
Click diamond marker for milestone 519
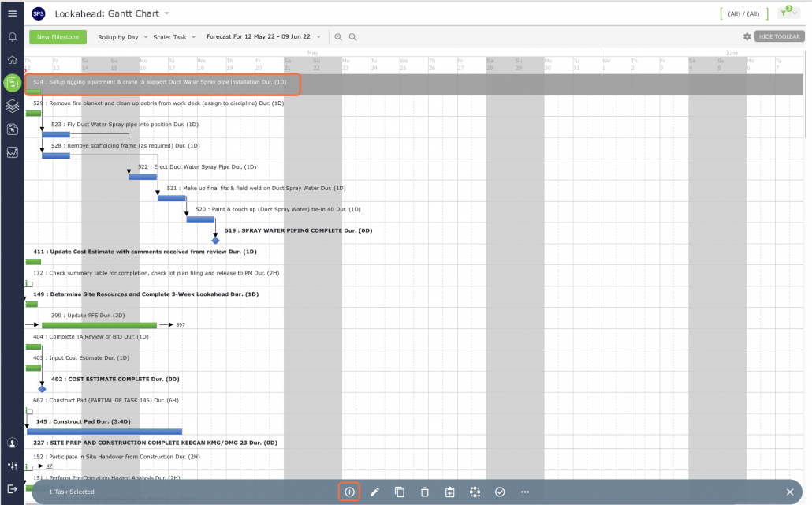coord(215,241)
